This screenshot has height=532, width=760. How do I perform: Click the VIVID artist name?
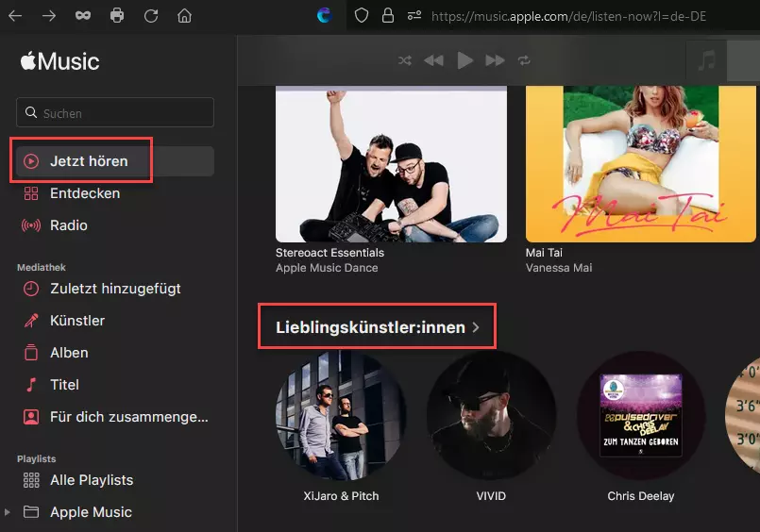click(x=491, y=496)
